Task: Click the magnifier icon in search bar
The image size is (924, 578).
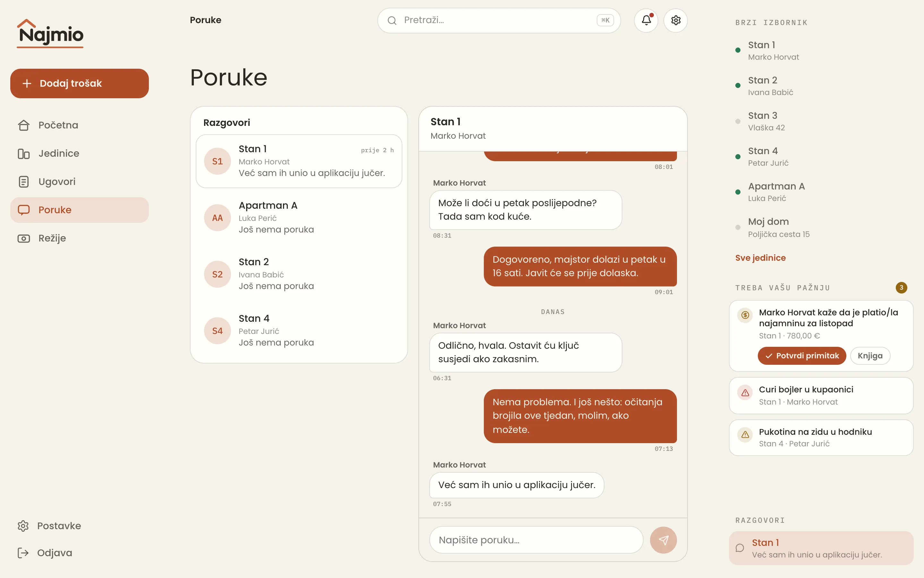Action: pyautogui.click(x=392, y=20)
